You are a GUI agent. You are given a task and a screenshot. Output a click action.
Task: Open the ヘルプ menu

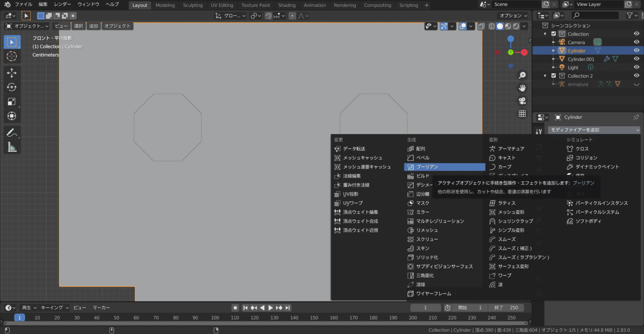pos(112,4)
